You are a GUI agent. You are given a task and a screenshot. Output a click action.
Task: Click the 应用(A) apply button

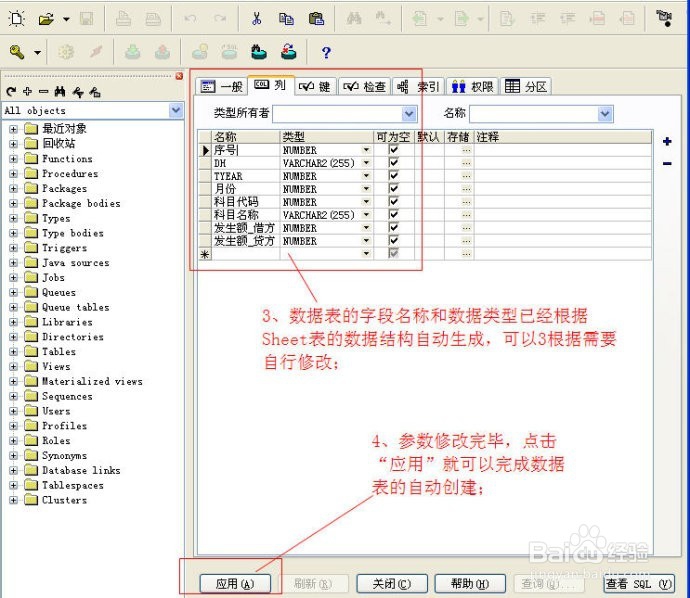tap(235, 584)
